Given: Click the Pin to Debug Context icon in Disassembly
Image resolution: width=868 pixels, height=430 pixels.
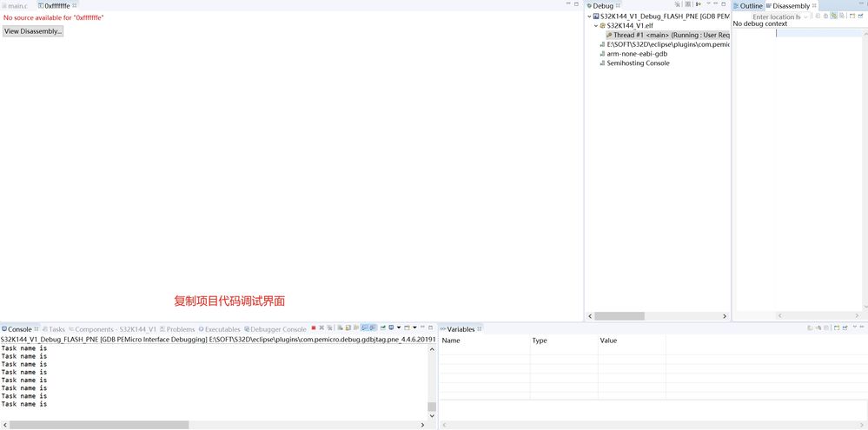Looking at the screenshot, I should [860, 16].
